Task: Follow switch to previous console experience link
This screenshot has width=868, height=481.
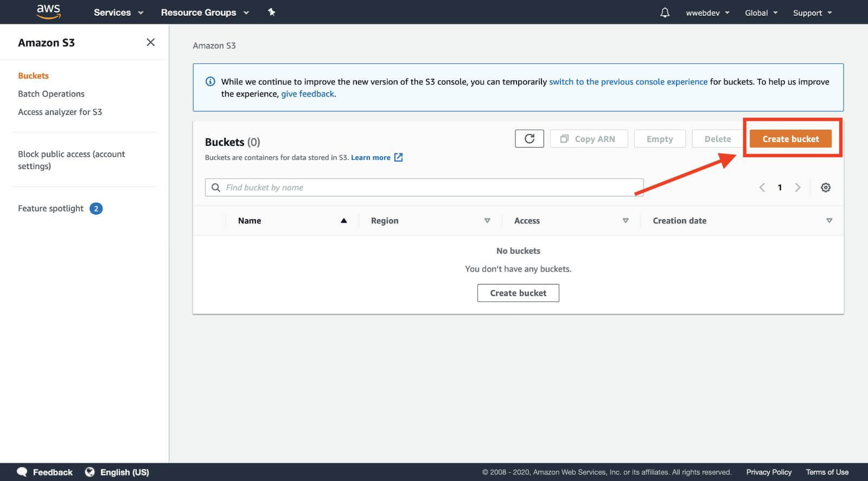Action: tap(628, 82)
